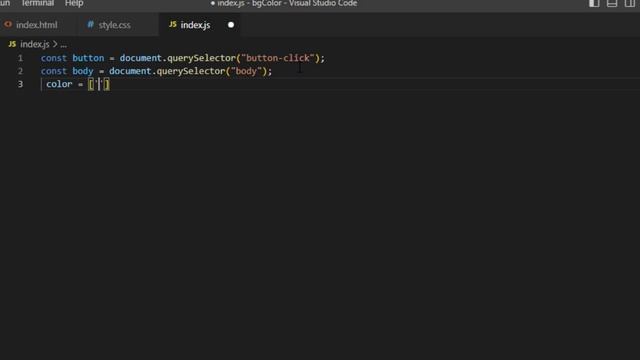The width and height of the screenshot is (640, 360).
Task: Open the Help menu
Action: pos(74,3)
